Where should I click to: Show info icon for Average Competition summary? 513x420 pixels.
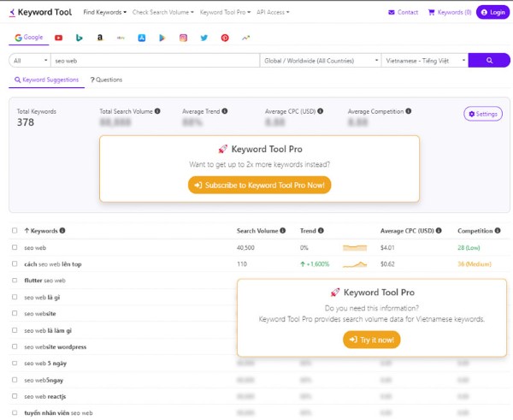pyautogui.click(x=409, y=111)
